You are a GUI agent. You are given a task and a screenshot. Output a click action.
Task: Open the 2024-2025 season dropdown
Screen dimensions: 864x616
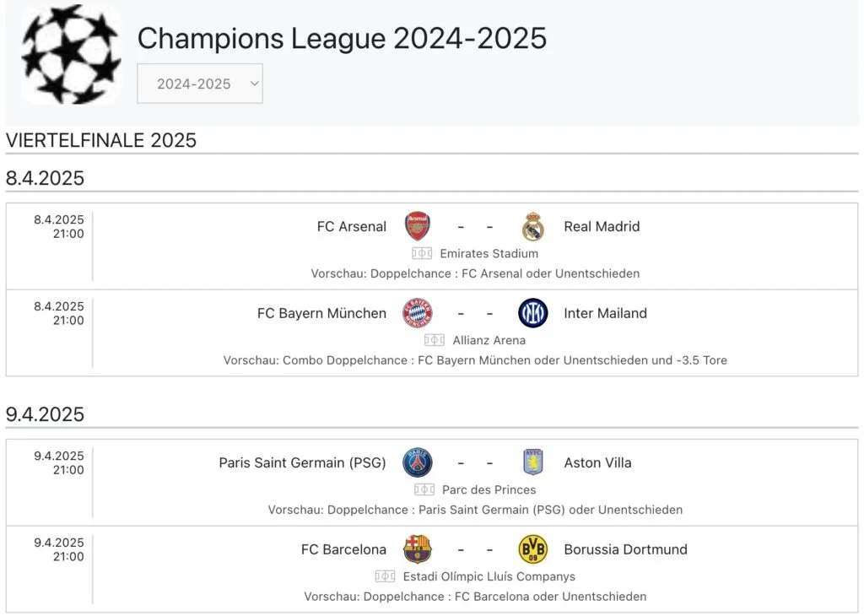pyautogui.click(x=200, y=83)
